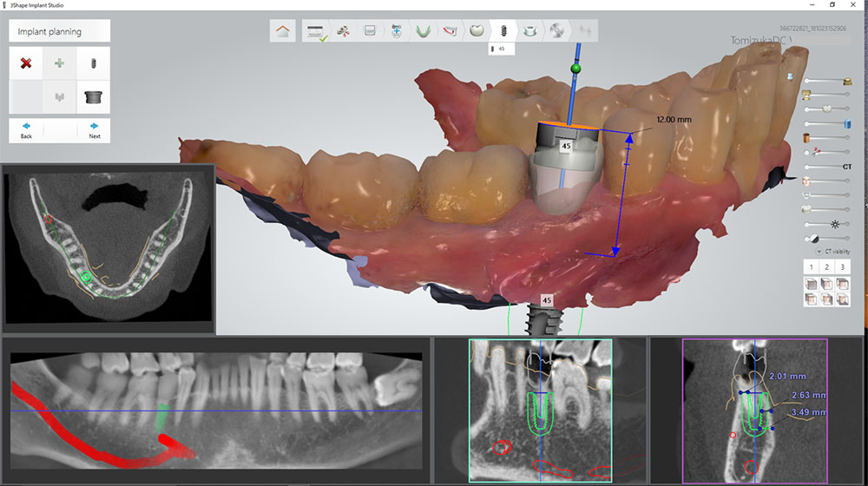This screenshot has height=486, width=868.
Task: Expand the CT visibility section
Action: [809, 252]
